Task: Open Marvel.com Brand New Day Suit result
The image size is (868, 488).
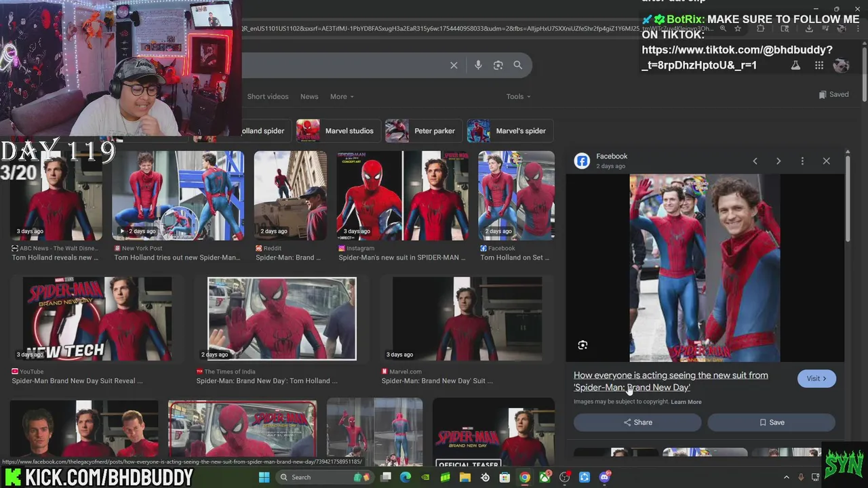Action: click(x=468, y=319)
